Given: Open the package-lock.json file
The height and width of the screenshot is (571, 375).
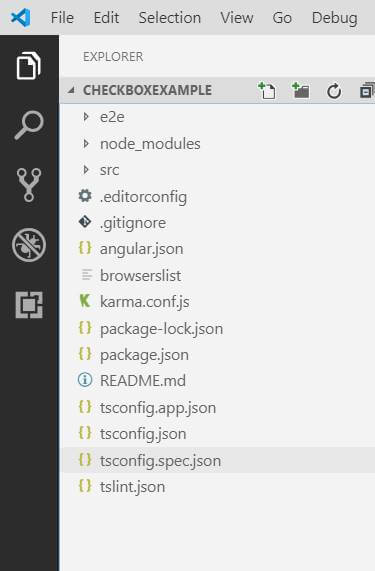Looking at the screenshot, I should (161, 329).
